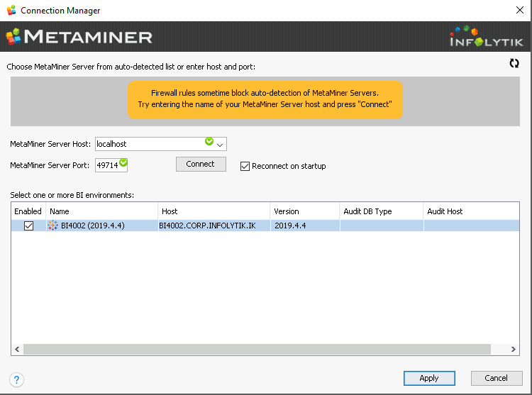Toggle the Reconnect on startup checkbox
The image size is (532, 395).
click(x=245, y=166)
